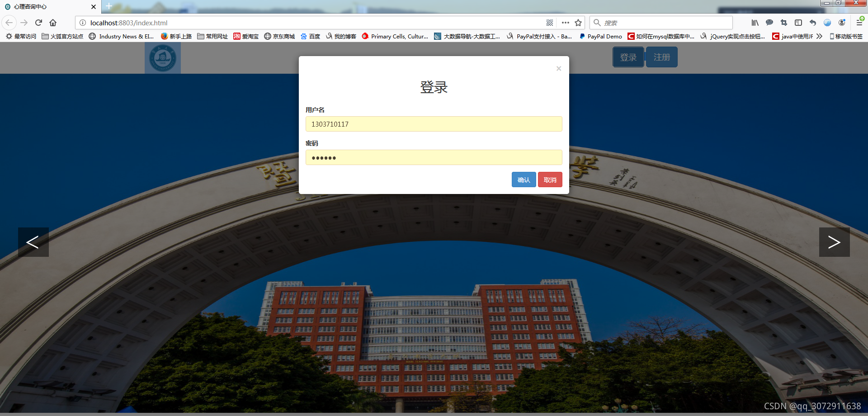This screenshot has width=868, height=416.
Task: Open the account avatar toolbar icon
Action: click(842, 23)
